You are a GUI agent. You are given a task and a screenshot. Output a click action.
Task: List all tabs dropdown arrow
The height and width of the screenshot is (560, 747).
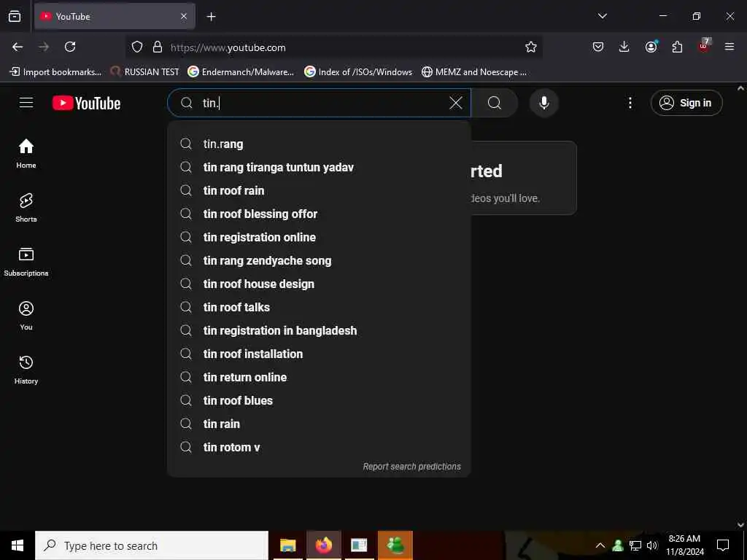coord(602,16)
